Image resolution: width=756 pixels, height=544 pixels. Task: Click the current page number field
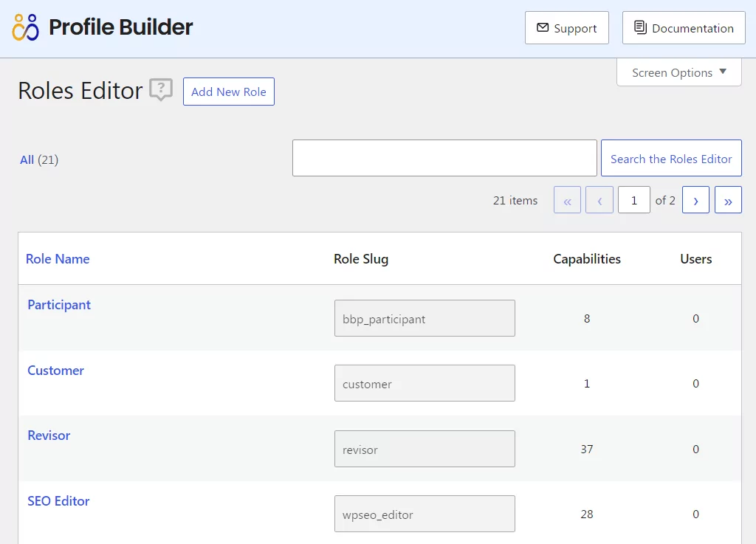click(634, 200)
